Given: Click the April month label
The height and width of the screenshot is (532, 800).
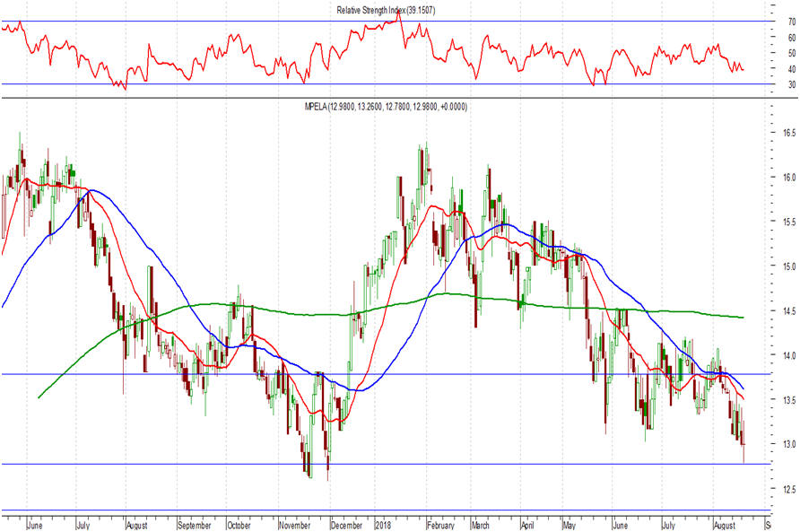Looking at the screenshot, I should (527, 525).
